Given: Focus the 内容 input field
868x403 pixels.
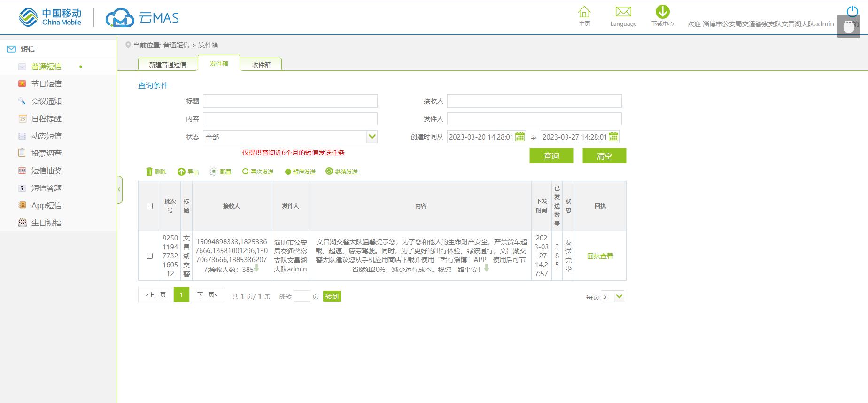Looking at the screenshot, I should click(290, 119).
